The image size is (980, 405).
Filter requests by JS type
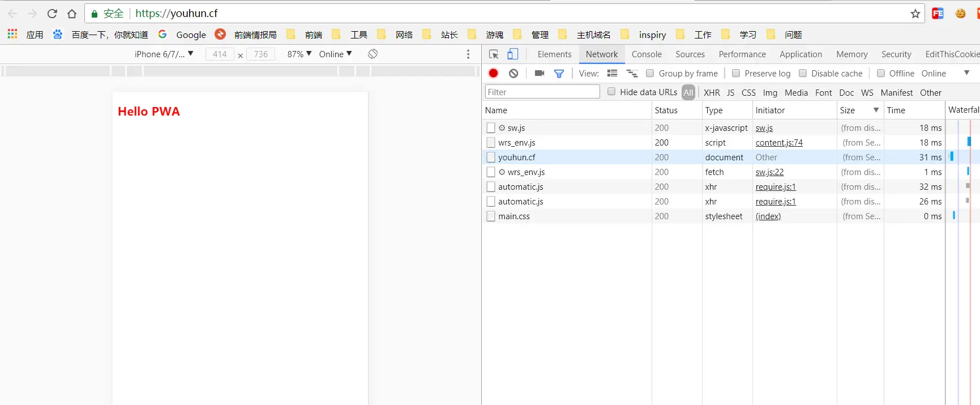730,92
